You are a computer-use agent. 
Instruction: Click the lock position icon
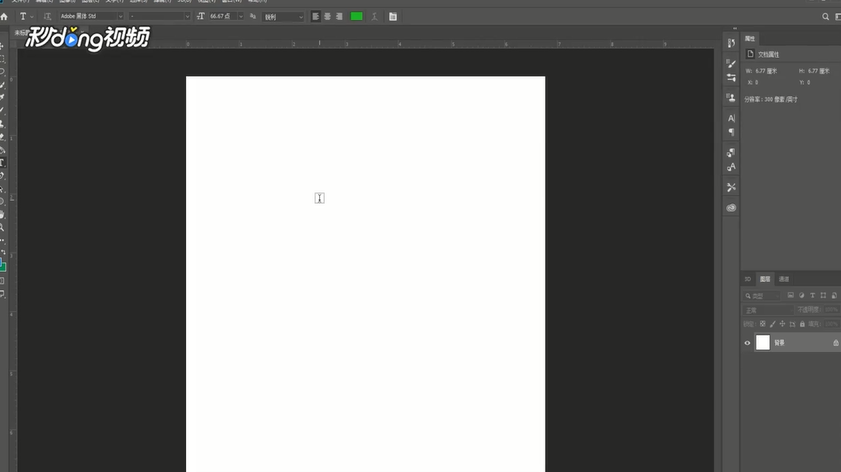click(782, 324)
